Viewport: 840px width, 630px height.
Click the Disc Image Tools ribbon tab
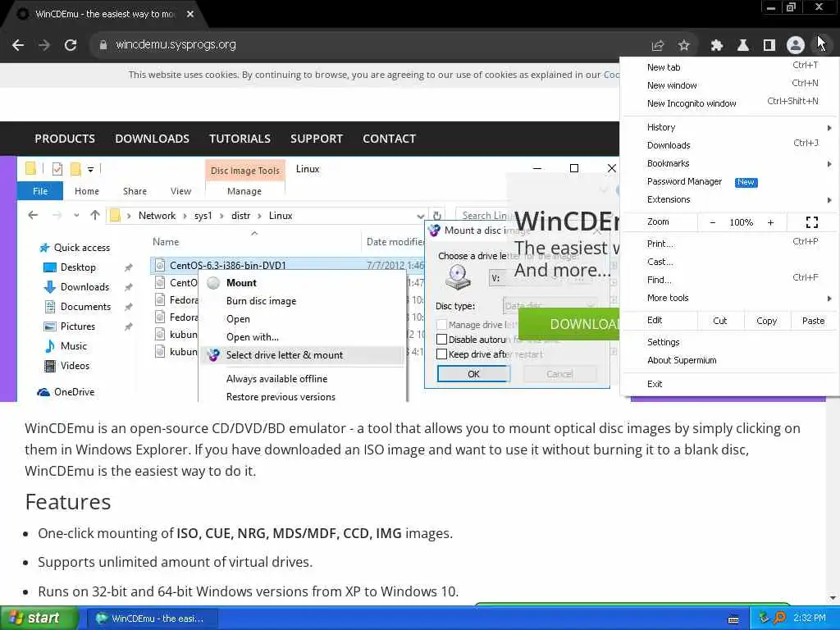(x=244, y=171)
